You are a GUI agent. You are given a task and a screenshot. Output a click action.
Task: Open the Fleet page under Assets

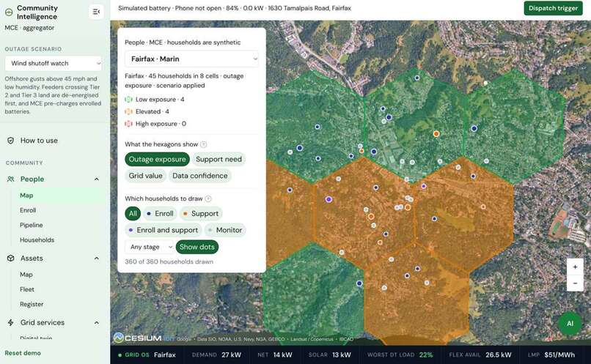point(26,289)
